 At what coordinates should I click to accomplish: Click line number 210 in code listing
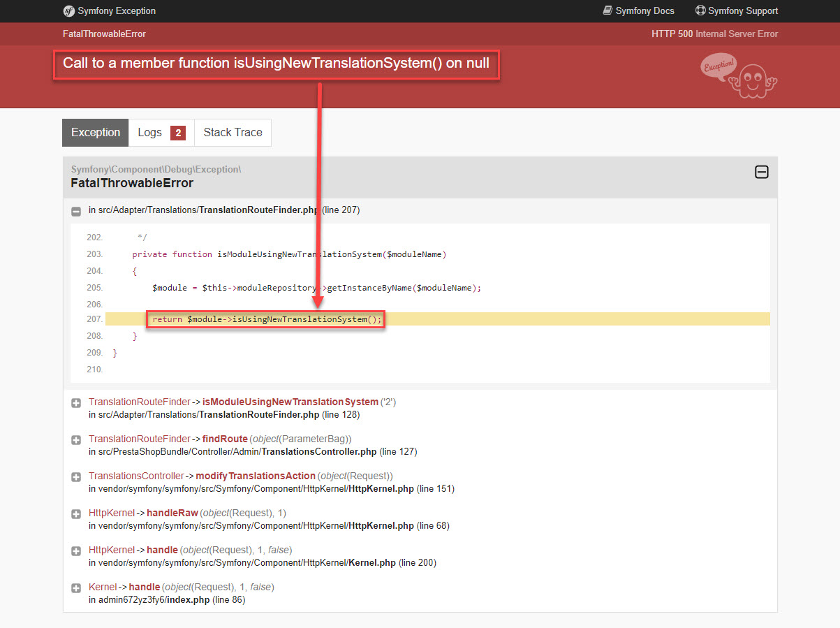(x=94, y=370)
